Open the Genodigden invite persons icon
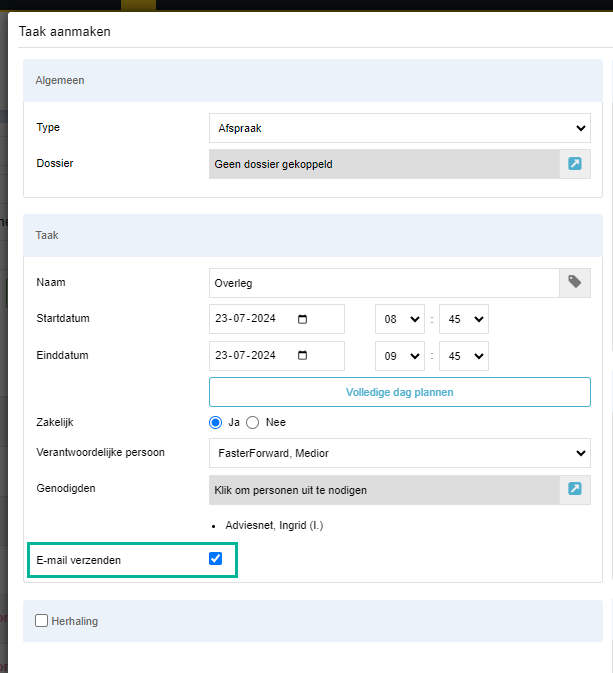The width and height of the screenshot is (613, 673). click(x=575, y=488)
